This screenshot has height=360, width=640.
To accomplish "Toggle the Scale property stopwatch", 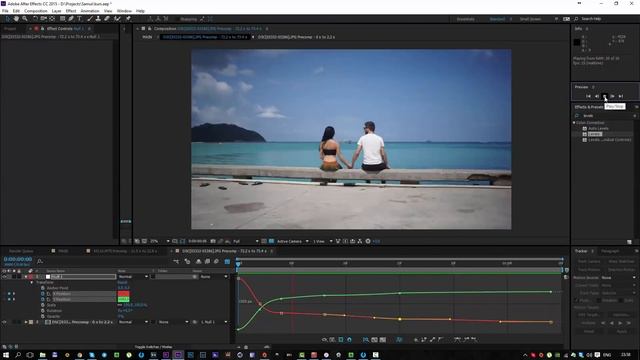I will tap(43, 305).
